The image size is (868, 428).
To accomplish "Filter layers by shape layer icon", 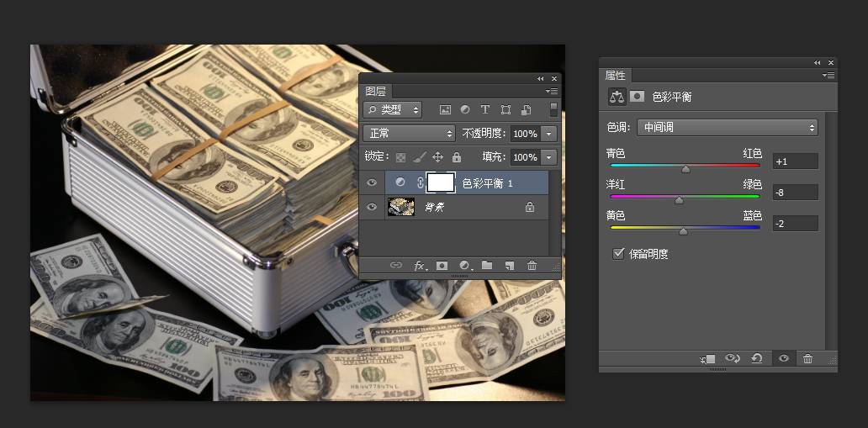I will tap(505, 109).
